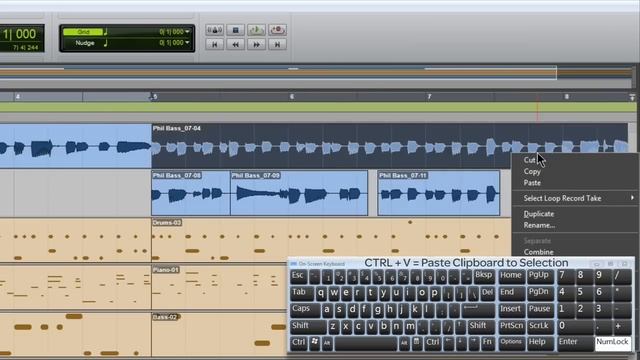Choose Duplicate from the context menu
Viewport: 640px width, 360px height.
click(x=539, y=214)
